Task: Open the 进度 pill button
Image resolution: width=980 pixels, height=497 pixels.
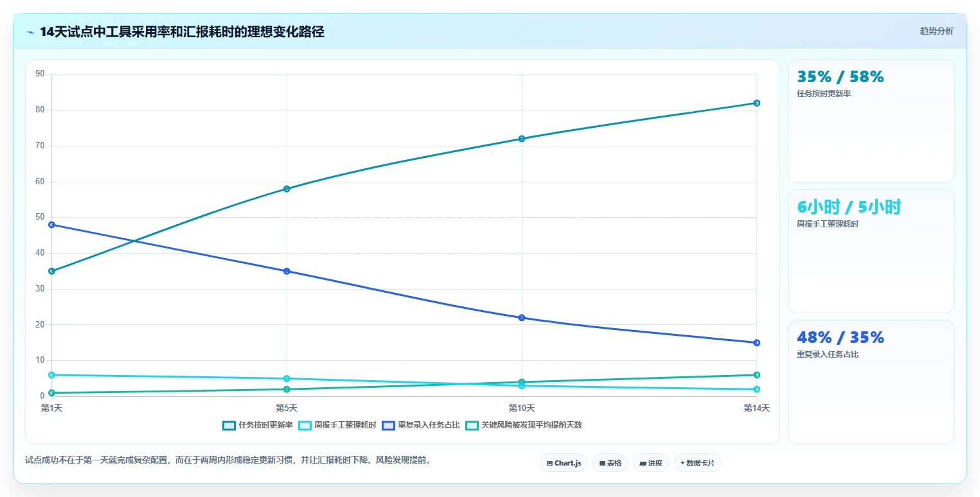Action: click(651, 463)
